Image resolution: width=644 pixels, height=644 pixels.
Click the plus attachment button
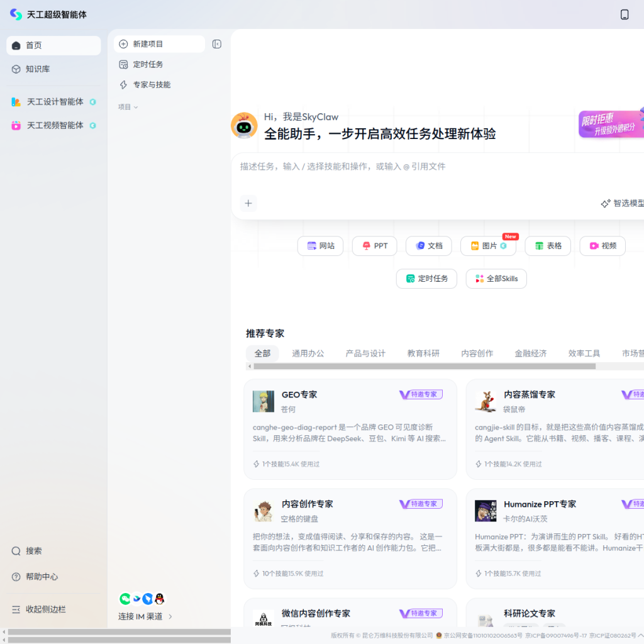248,203
